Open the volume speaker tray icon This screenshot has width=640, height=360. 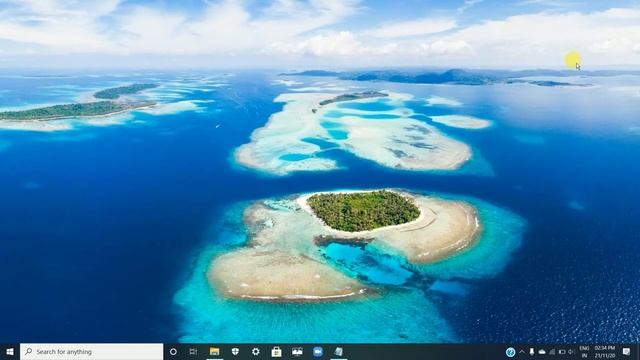(x=571, y=352)
